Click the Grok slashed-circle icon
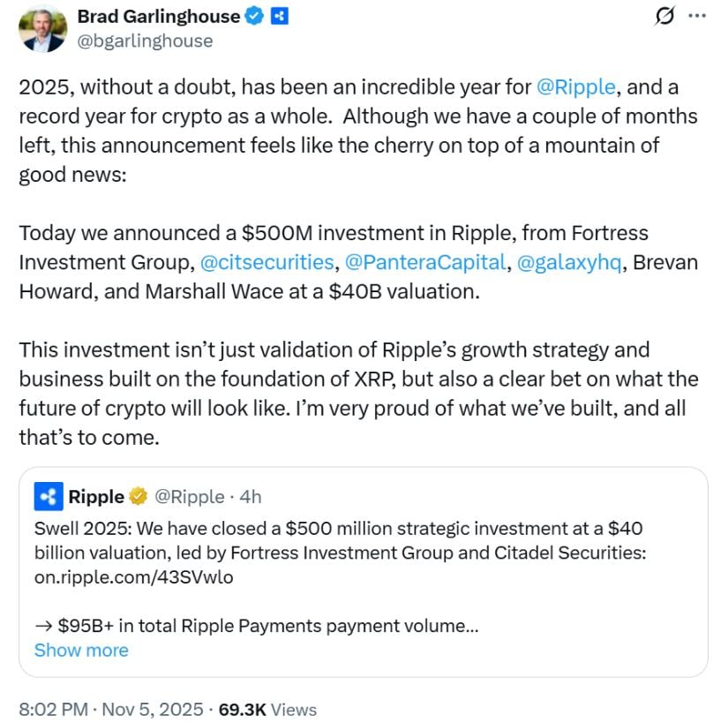The height and width of the screenshot is (723, 728). click(666, 16)
